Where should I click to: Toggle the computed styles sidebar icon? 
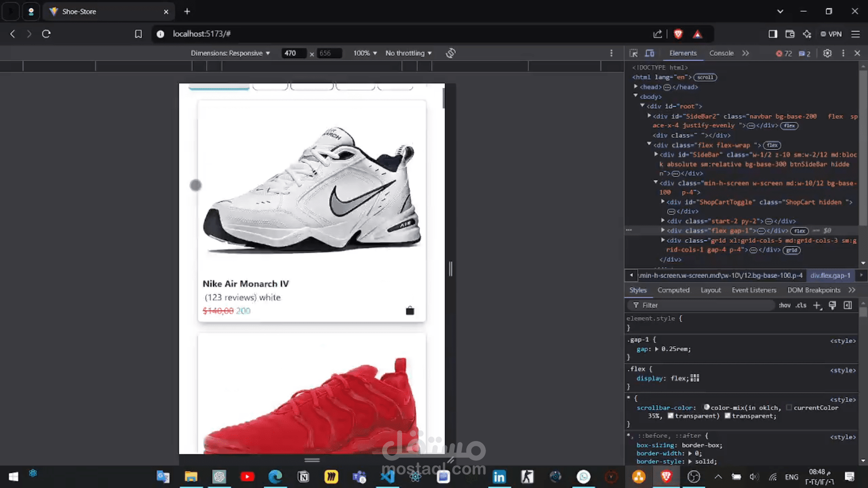click(x=848, y=305)
